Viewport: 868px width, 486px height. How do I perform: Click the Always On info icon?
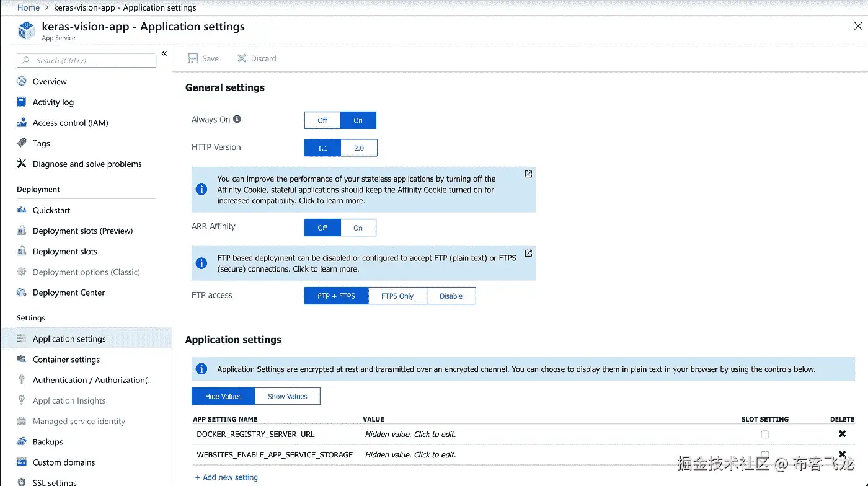237,119
